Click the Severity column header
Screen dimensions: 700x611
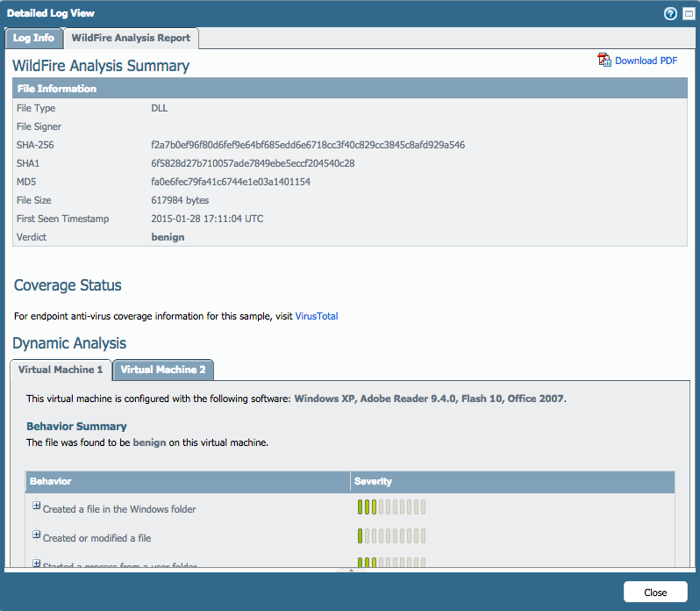[x=372, y=482]
